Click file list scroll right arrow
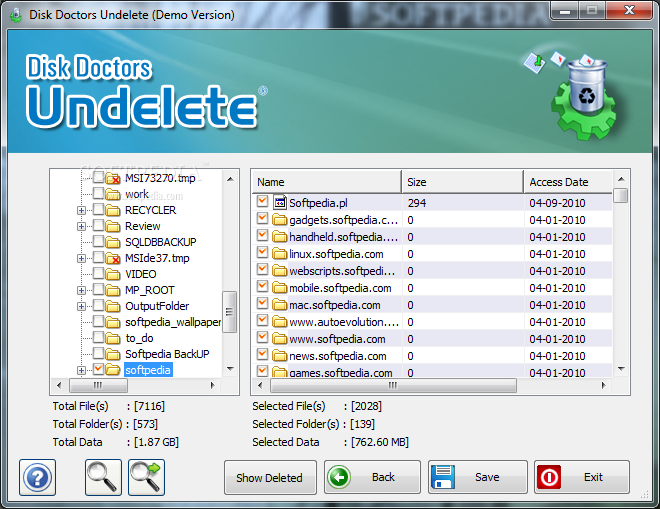This screenshot has width=660, height=509. pos(604,385)
